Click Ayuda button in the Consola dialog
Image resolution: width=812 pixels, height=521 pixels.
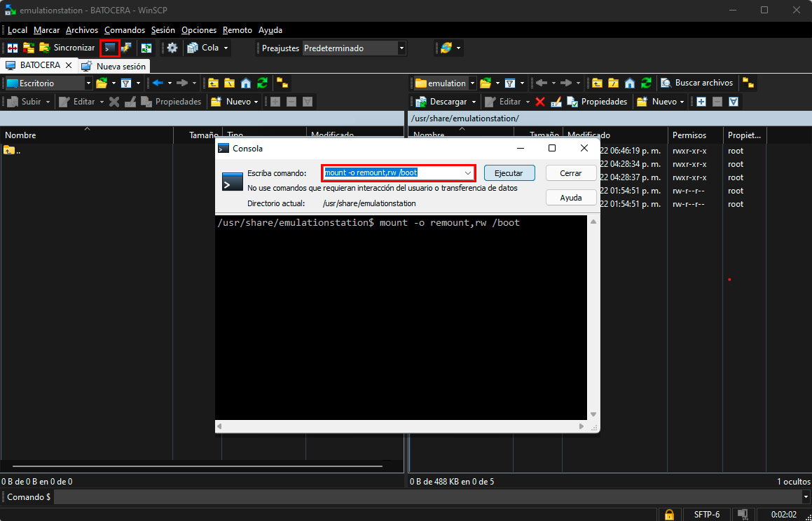[571, 198]
